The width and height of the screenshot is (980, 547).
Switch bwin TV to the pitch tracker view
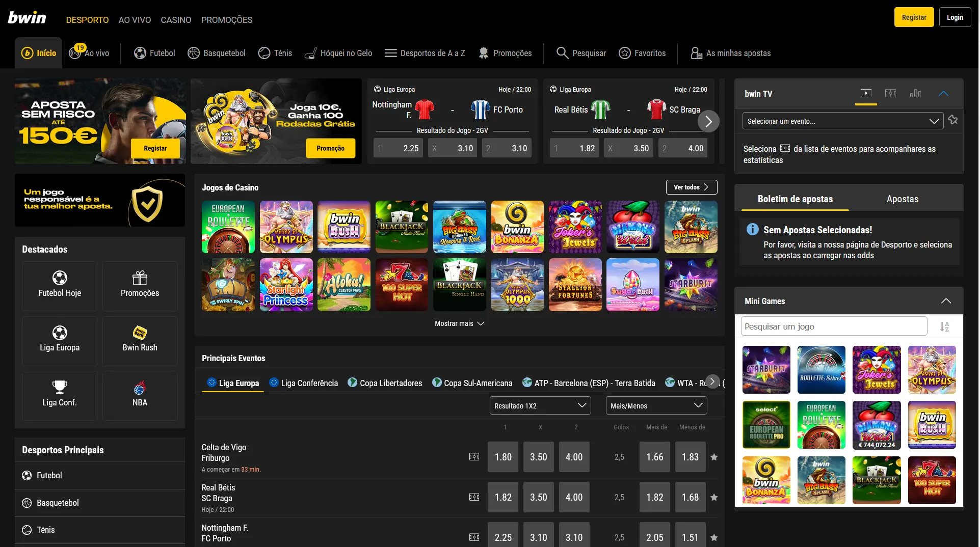point(890,93)
